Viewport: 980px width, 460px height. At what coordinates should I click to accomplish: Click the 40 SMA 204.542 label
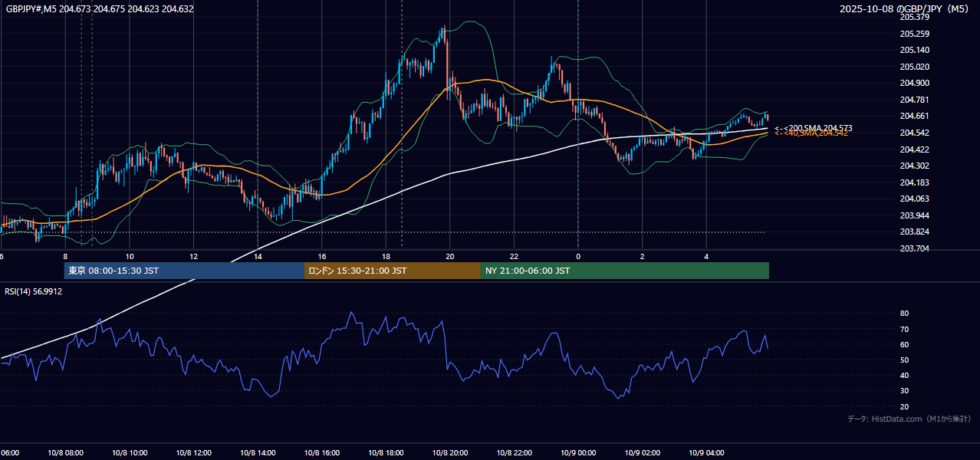[811, 133]
